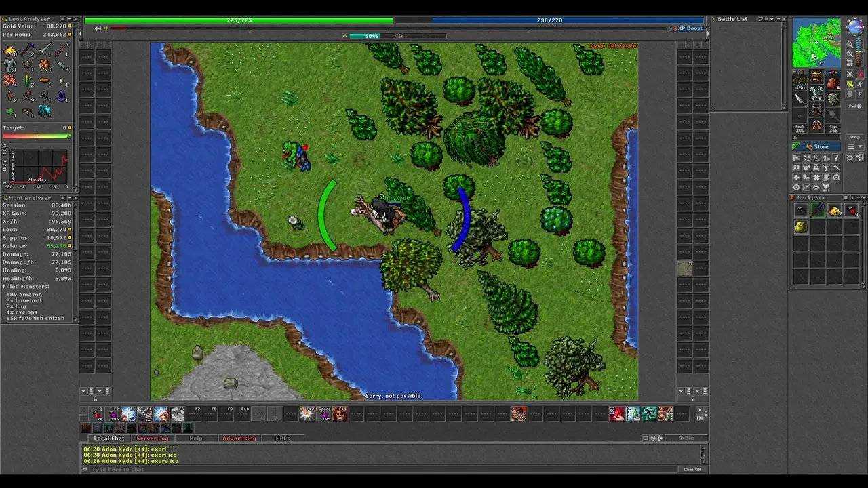This screenshot has height=488, width=868.
Task: Click the cyan cloth loot item
Action: click(43, 110)
